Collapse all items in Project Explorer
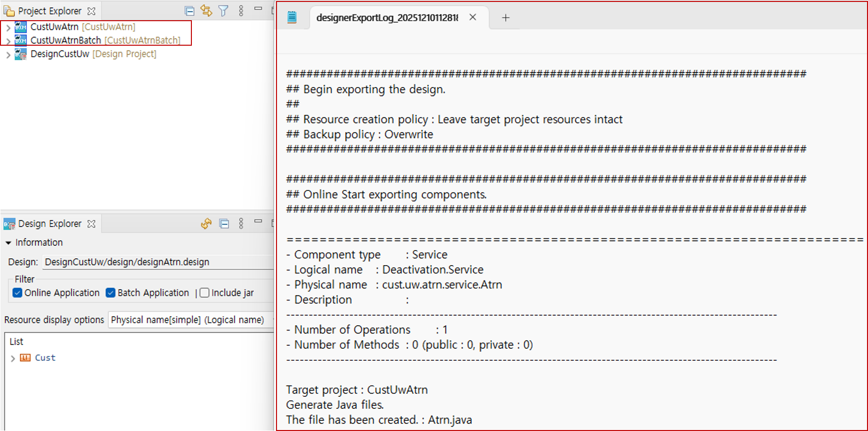Image resolution: width=868 pixels, height=431 pixels. coord(189,11)
